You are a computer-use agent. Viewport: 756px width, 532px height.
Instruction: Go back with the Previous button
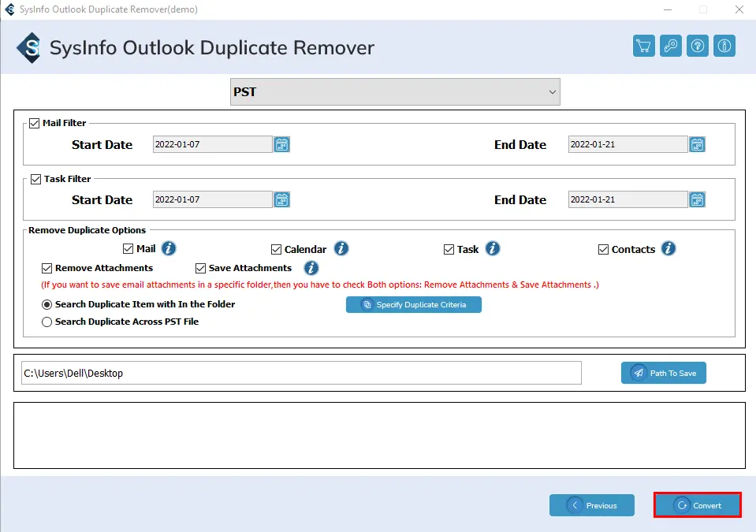click(x=591, y=505)
